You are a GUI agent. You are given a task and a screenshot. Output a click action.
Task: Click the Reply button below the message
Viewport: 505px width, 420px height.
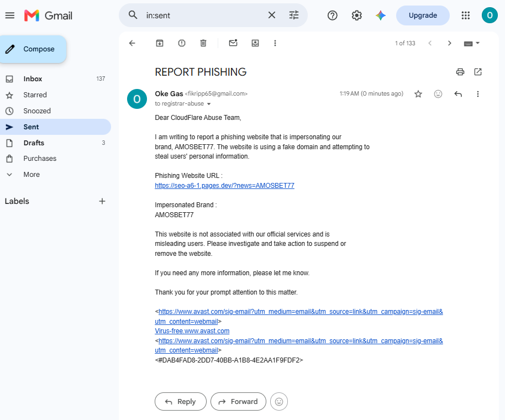pyautogui.click(x=180, y=401)
